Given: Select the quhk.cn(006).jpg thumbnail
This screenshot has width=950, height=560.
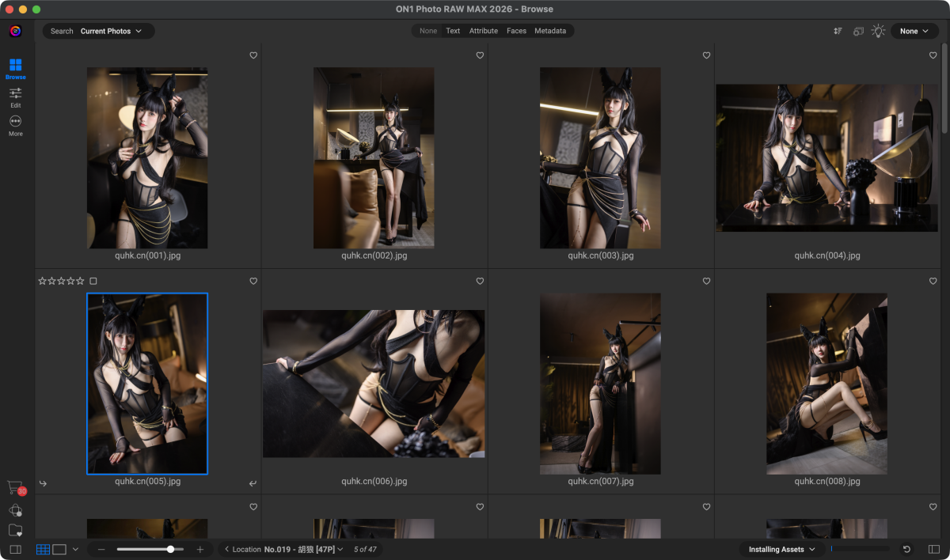Looking at the screenshot, I should click(374, 384).
